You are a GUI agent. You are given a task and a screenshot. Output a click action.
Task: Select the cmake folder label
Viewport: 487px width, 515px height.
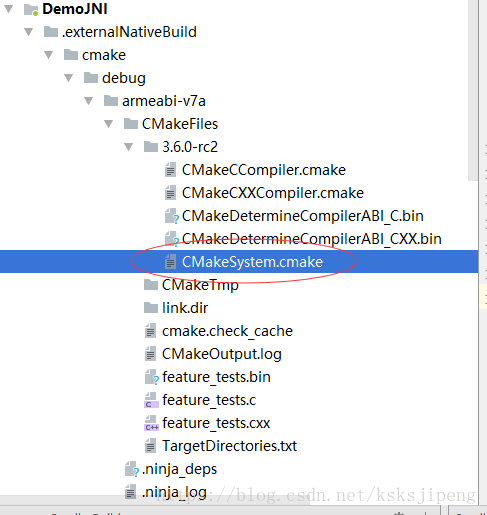pyautogui.click(x=104, y=55)
